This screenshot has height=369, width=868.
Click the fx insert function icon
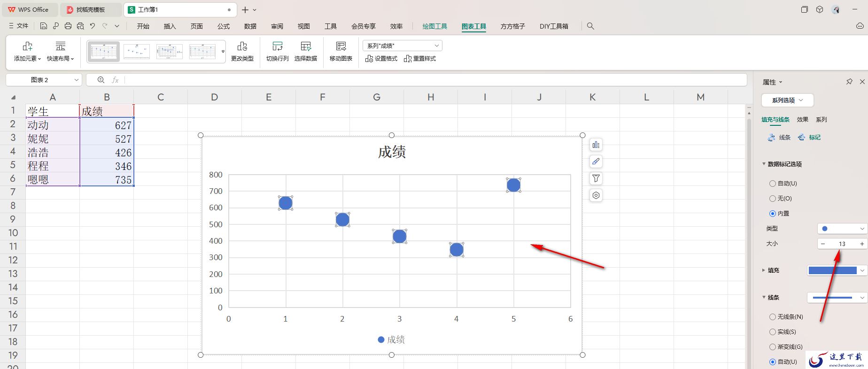(x=115, y=80)
